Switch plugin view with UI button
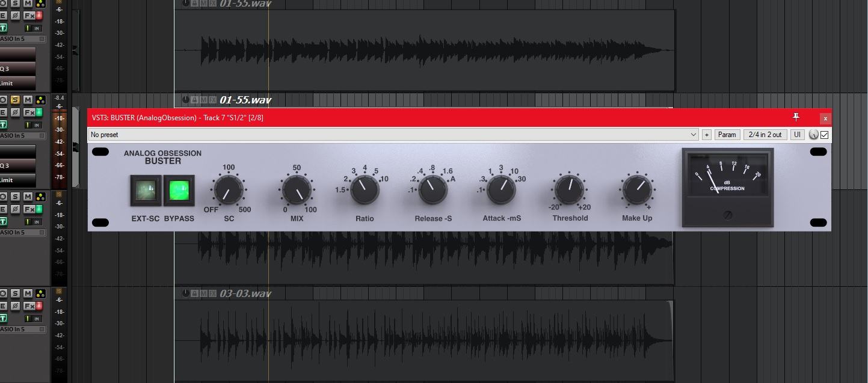This screenshot has width=868, height=383. [x=797, y=135]
